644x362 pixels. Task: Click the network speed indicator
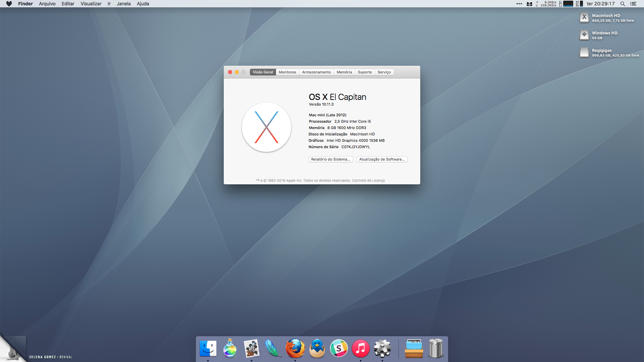tap(546, 4)
